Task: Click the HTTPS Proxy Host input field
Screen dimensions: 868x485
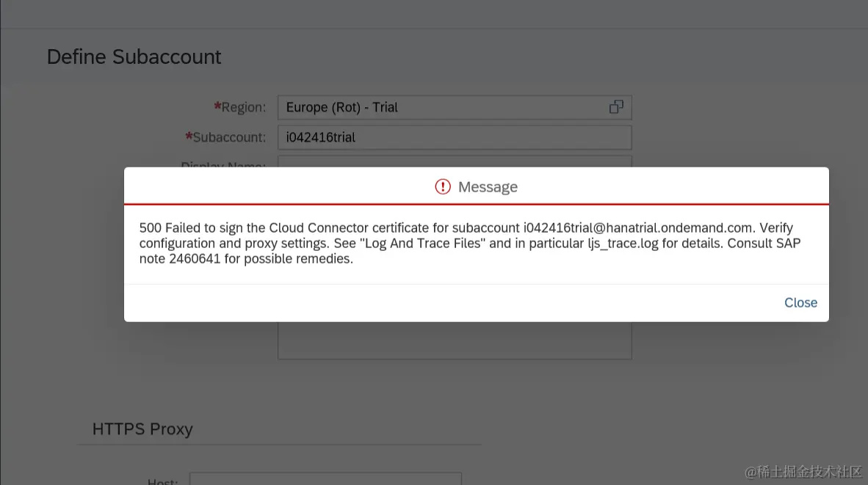Action: 325,478
